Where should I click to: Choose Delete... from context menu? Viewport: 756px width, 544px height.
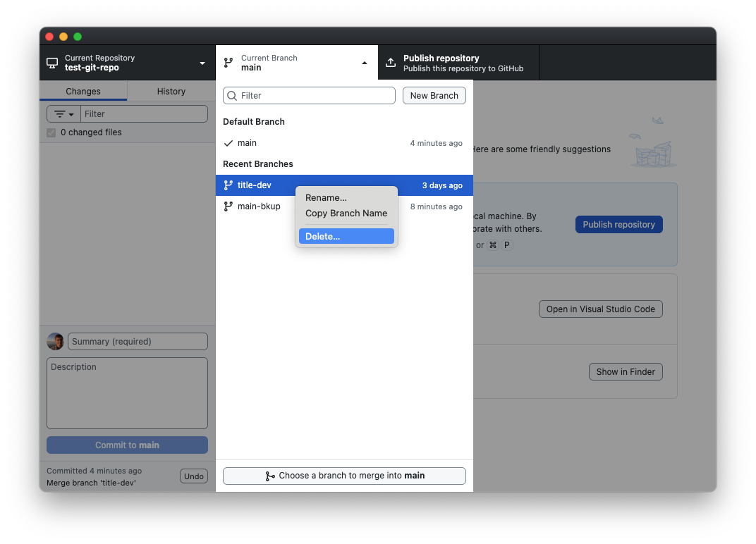tap(347, 237)
